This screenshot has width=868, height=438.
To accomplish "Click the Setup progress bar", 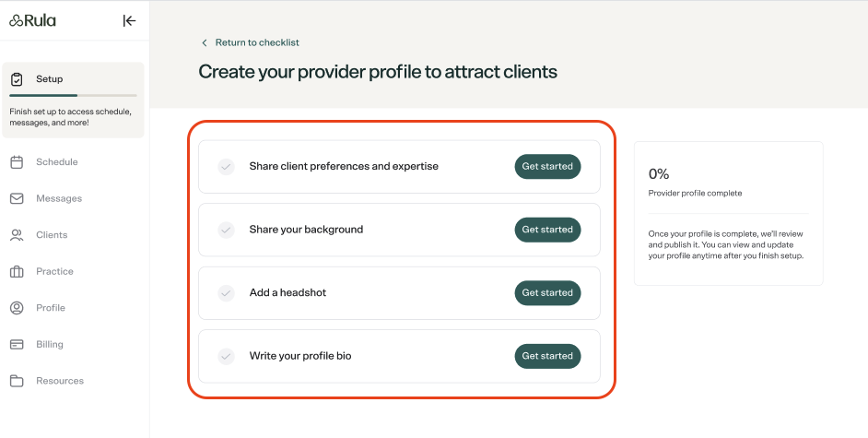I will (73, 96).
